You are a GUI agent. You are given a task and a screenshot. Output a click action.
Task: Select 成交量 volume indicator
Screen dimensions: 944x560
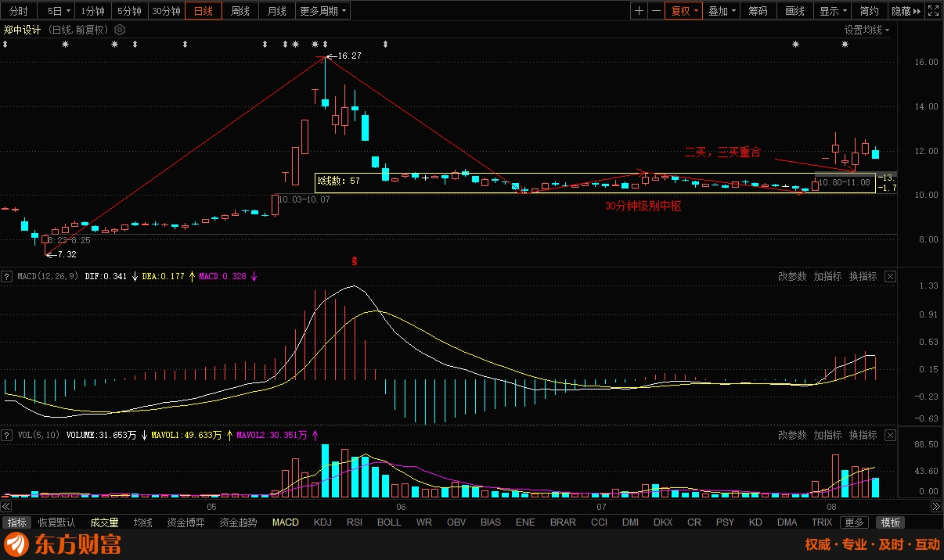tap(105, 522)
